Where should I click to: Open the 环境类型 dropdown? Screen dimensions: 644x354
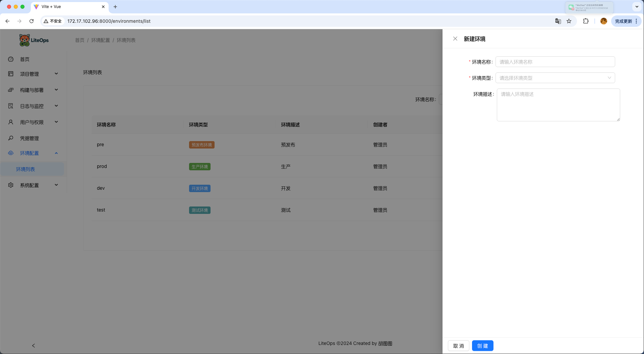tap(555, 78)
